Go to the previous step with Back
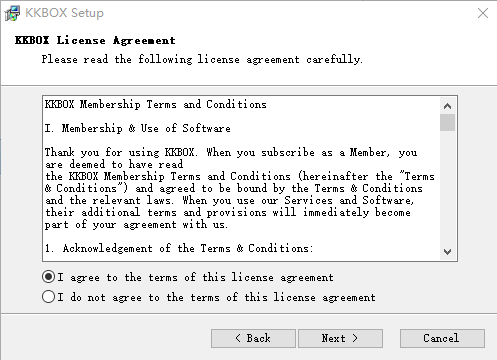The height and width of the screenshot is (360, 497). 253,338
